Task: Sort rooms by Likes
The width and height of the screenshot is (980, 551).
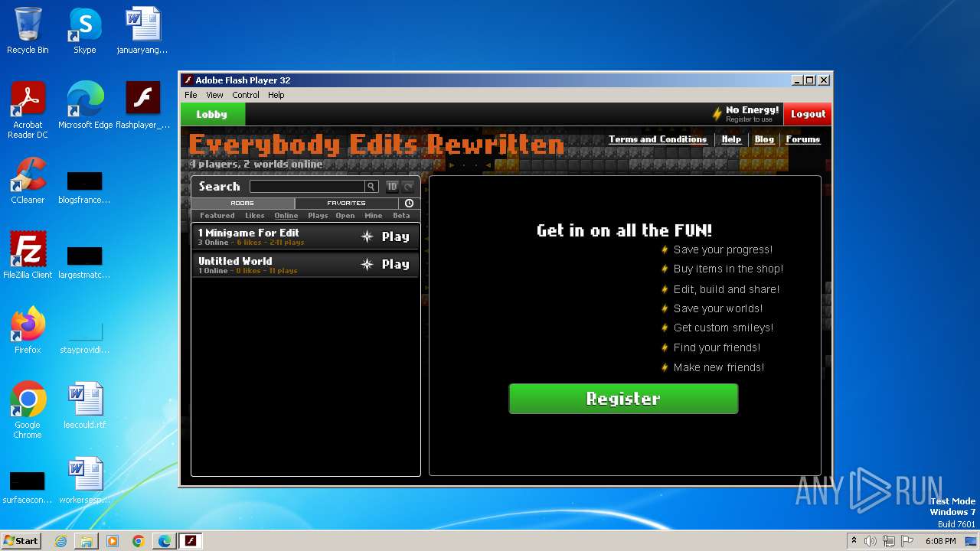Action: click(x=255, y=216)
